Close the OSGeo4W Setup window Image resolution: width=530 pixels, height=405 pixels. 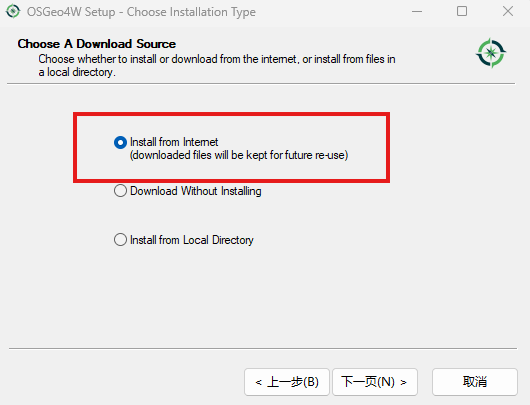coord(508,11)
